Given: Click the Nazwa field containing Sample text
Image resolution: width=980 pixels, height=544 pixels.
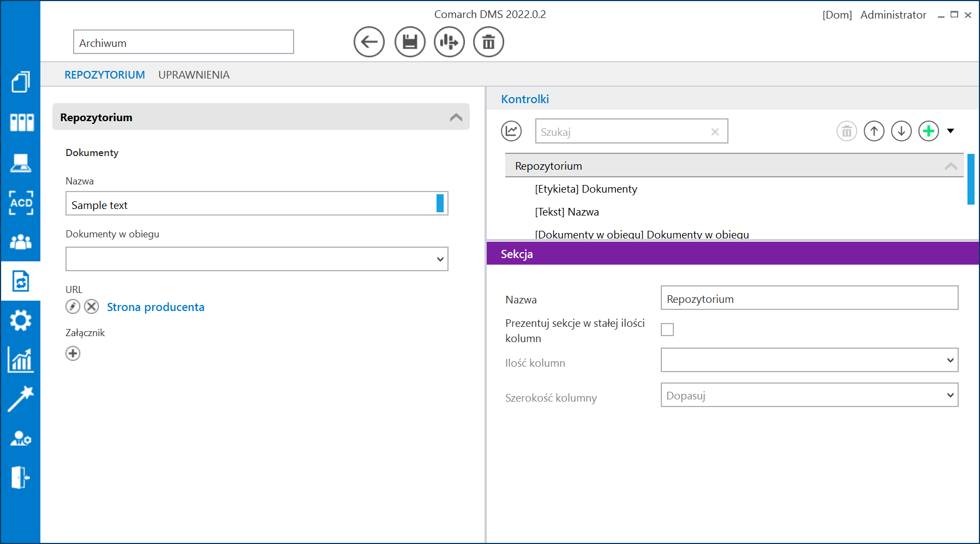Looking at the screenshot, I should (x=256, y=204).
